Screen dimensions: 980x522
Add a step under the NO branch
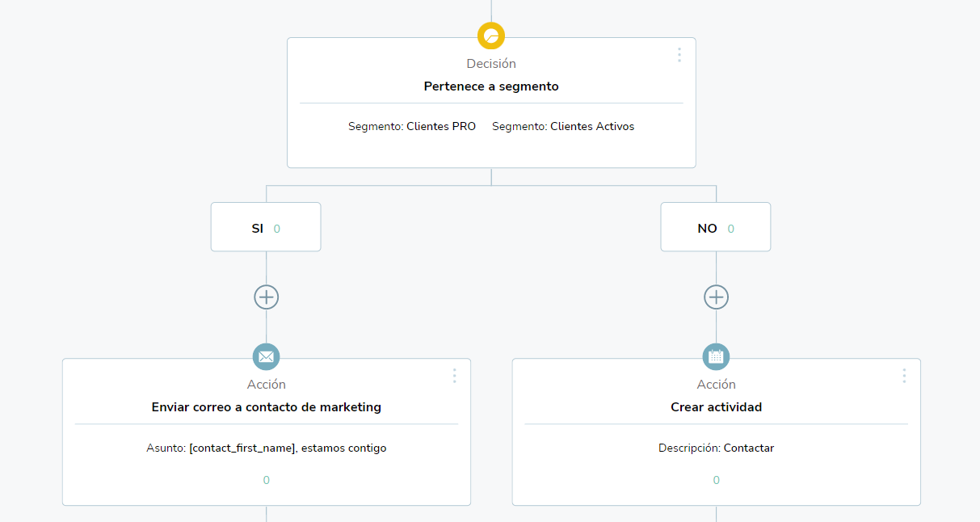[716, 297]
